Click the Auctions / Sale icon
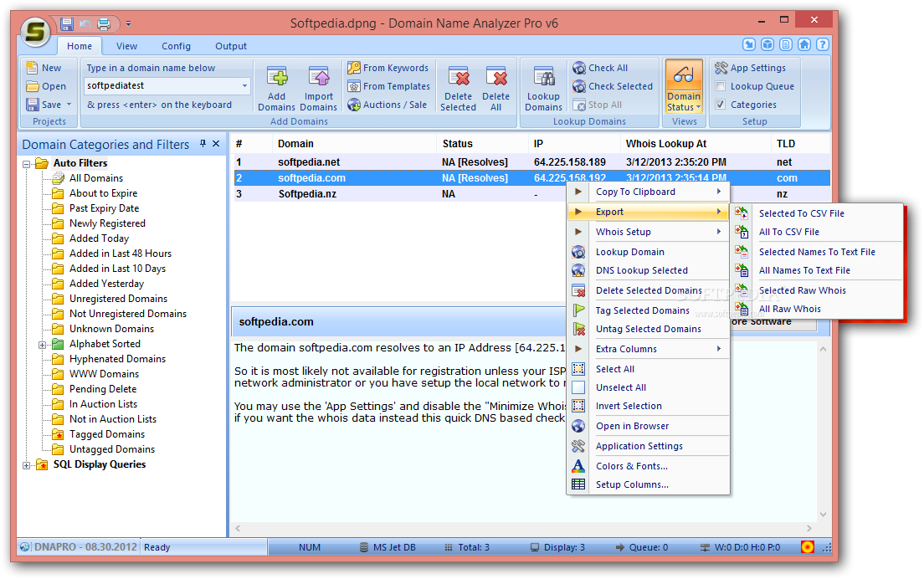This screenshot has width=924, height=579. click(353, 105)
